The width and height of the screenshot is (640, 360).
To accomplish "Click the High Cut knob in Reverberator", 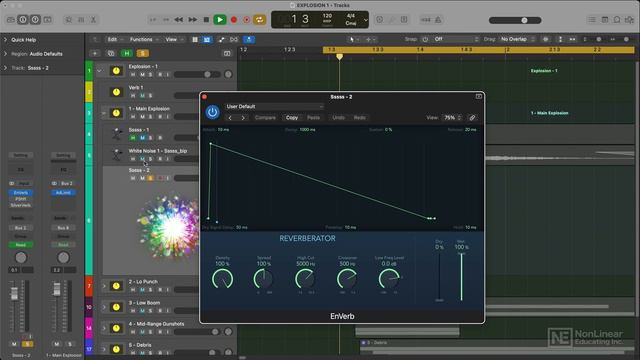I will (305, 280).
